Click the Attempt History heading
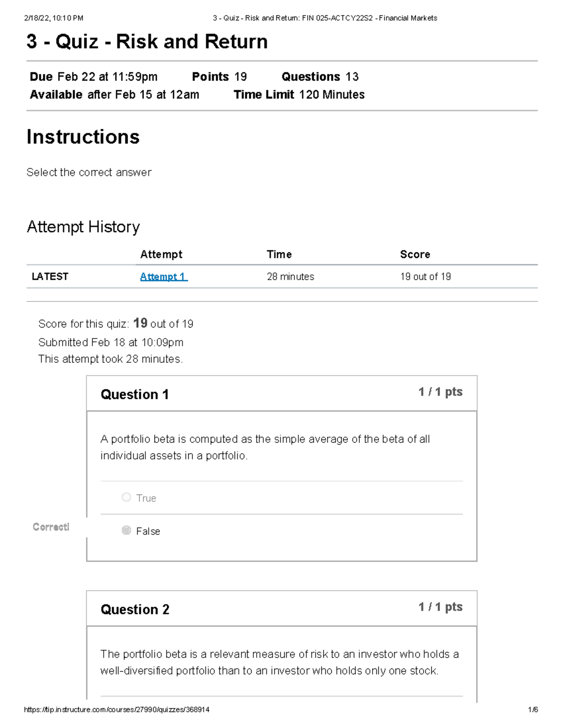Screen dimensions: 563x728 point(83,227)
